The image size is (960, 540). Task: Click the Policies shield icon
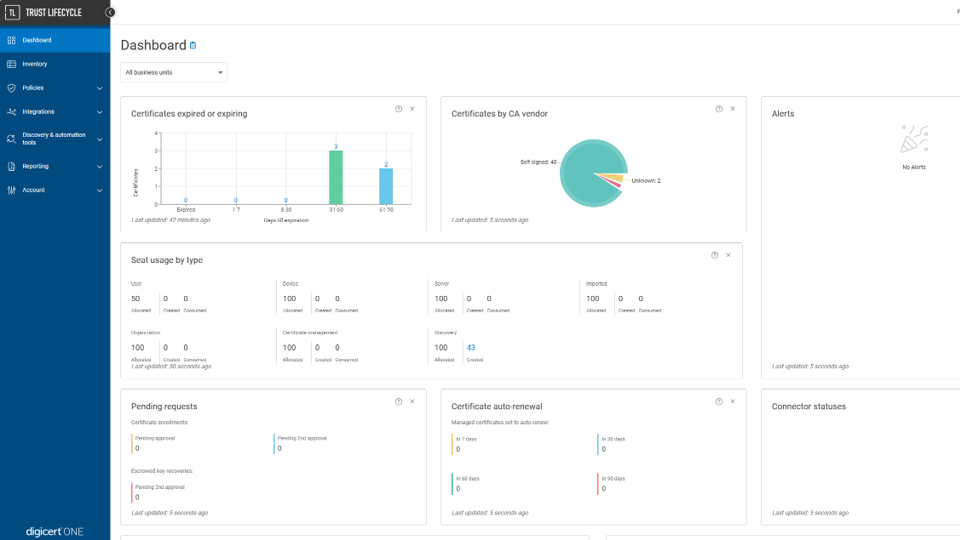pos(12,88)
